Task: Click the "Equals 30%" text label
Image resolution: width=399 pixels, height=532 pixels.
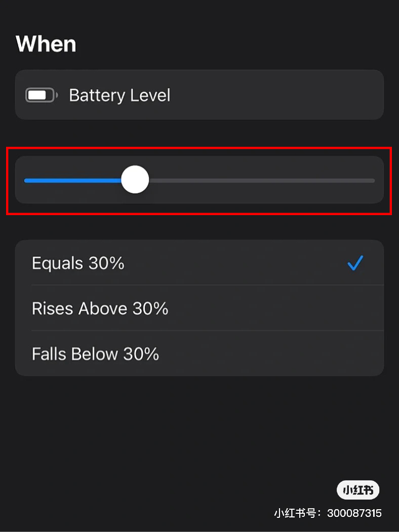Action: tap(78, 263)
